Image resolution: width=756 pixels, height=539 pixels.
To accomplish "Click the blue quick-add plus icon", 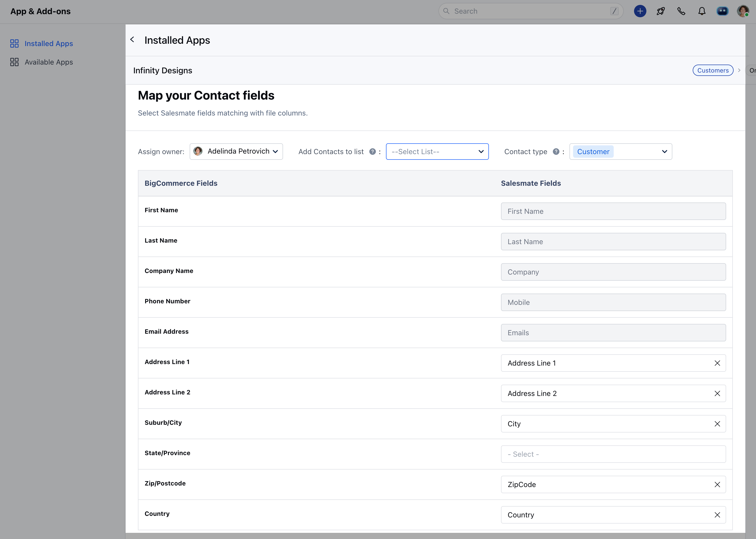I will [x=640, y=11].
